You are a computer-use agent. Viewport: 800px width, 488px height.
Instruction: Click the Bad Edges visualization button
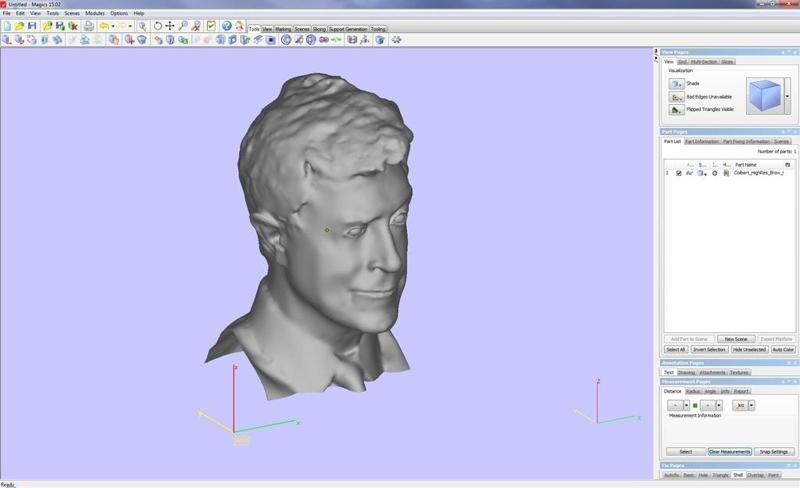click(x=677, y=97)
